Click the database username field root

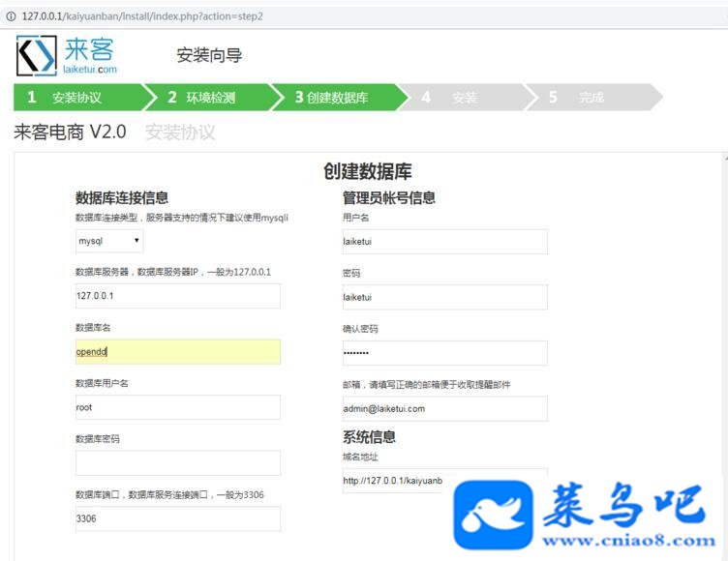[178, 407]
